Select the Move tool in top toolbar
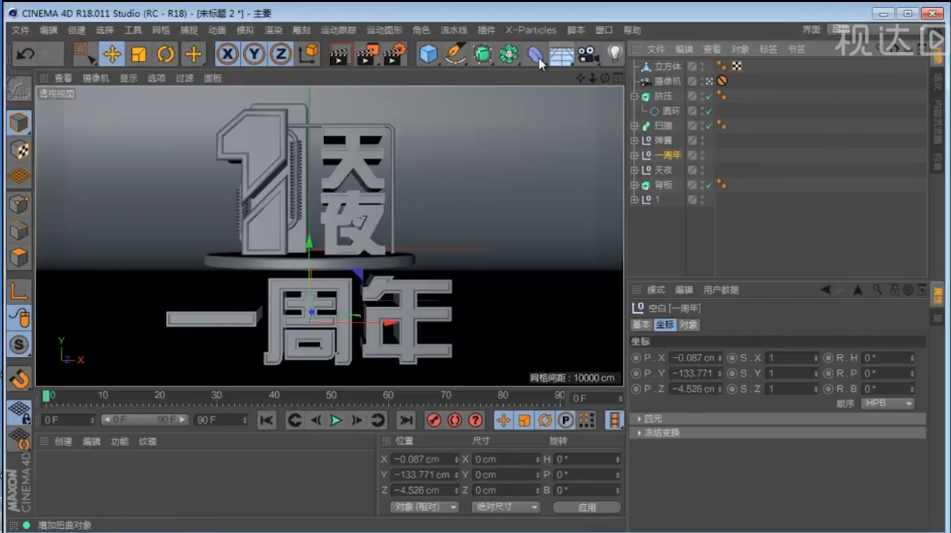Image resolution: width=951 pixels, height=533 pixels. [x=112, y=54]
